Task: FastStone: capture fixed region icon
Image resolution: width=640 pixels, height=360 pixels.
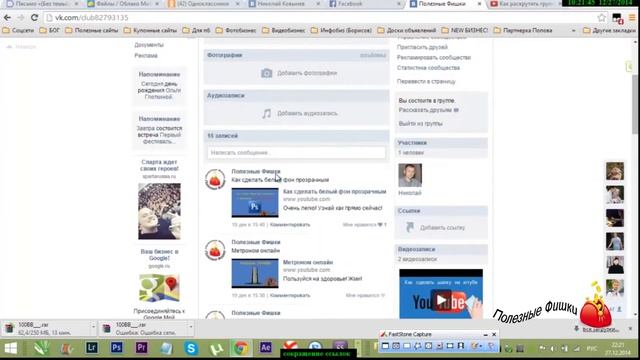Action: pos(450,346)
